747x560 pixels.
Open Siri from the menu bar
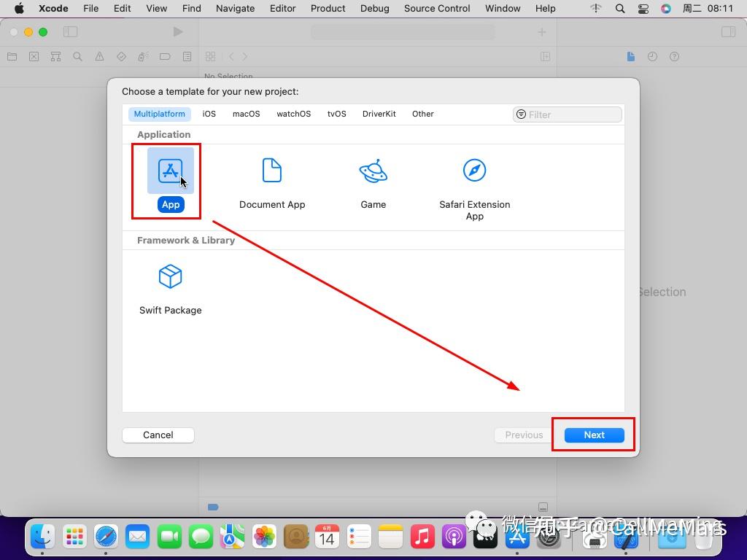coord(666,9)
